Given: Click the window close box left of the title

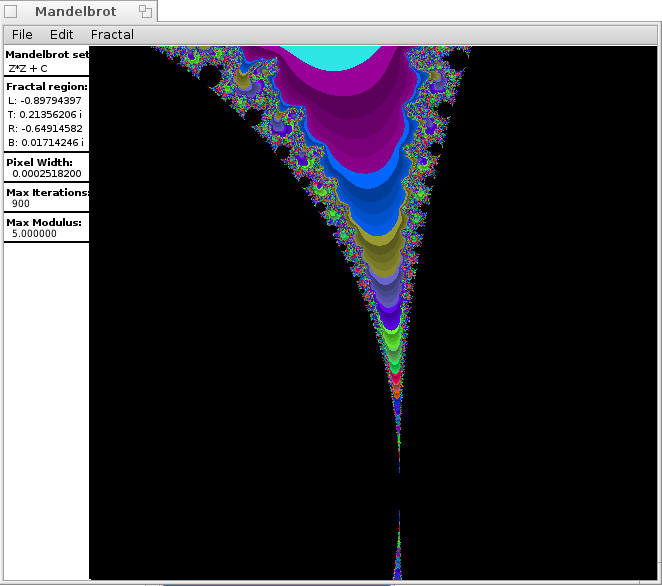Looking at the screenshot, I should 11,12.
